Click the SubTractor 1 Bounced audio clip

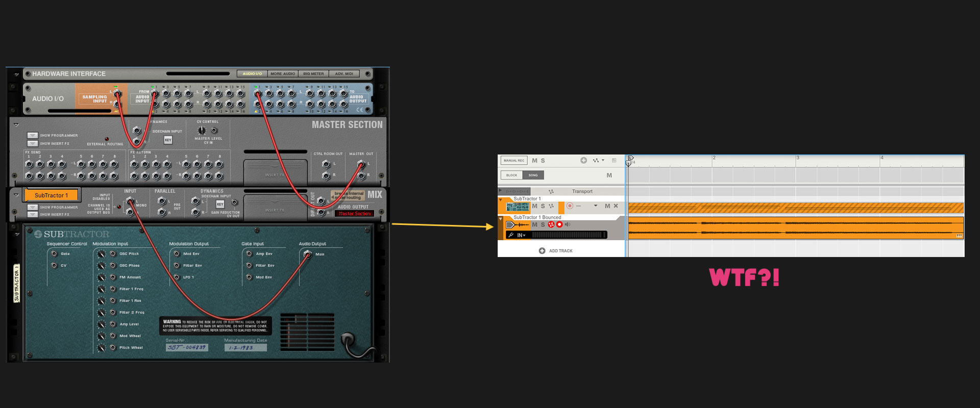coord(796,228)
